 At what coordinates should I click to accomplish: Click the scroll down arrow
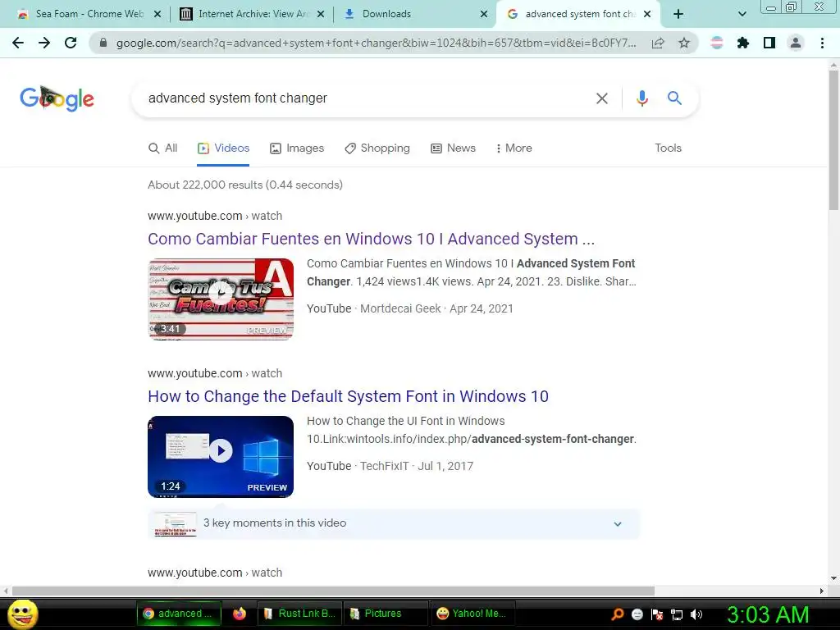click(x=833, y=578)
